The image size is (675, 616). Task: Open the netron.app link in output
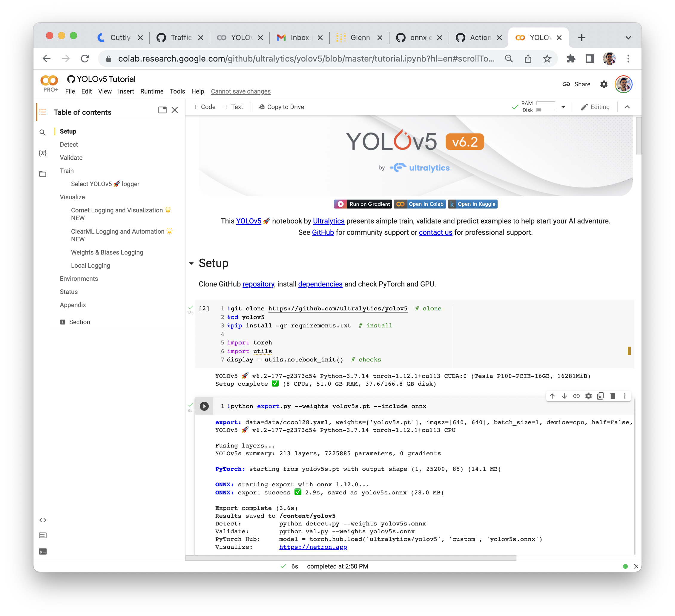pyautogui.click(x=313, y=547)
